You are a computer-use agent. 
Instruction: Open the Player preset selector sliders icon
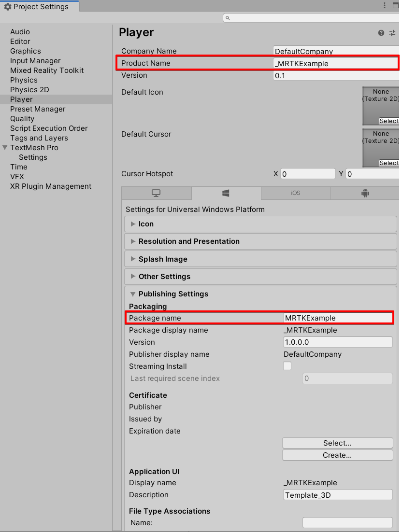pos(392,33)
